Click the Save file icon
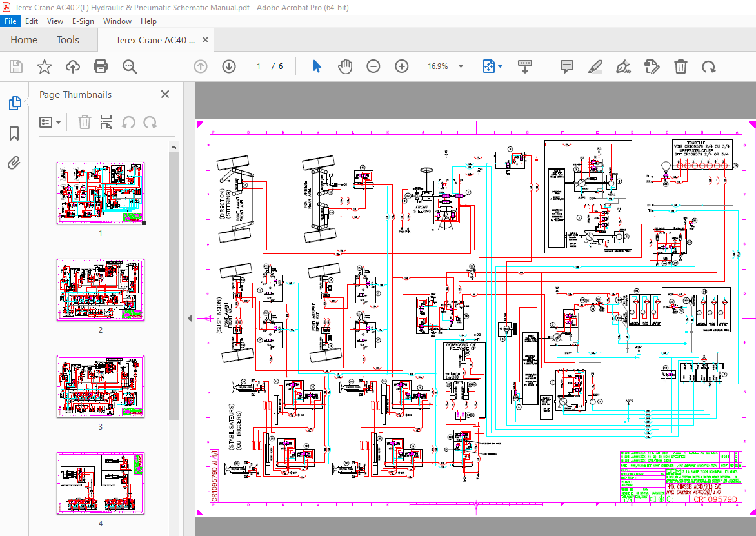 click(x=16, y=66)
